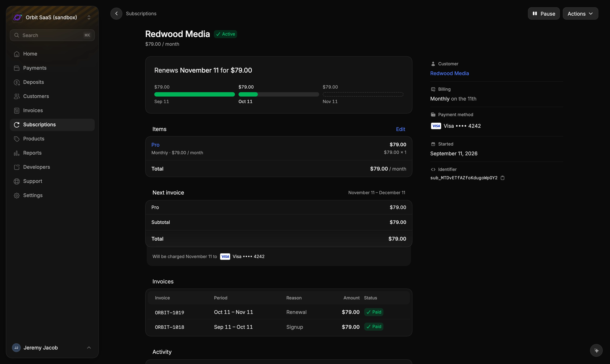
Task: Click the Paid badge for ORBIT-1018
Action: coord(374,326)
